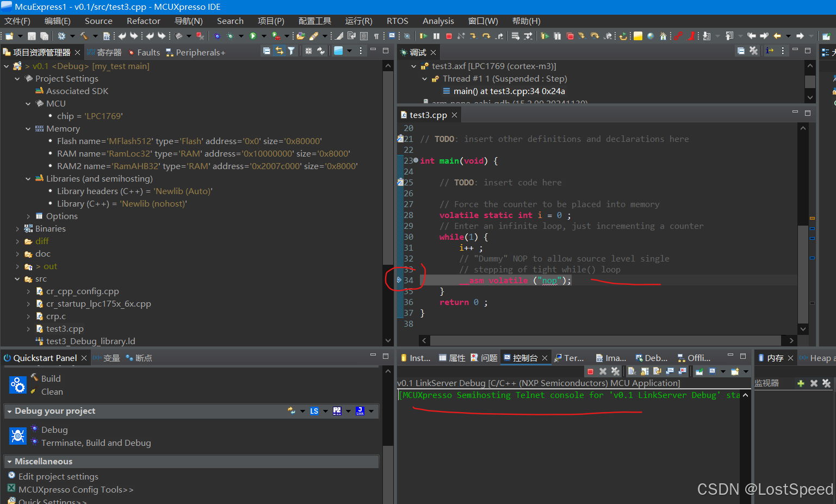Select main() stack frame in Debug view
836x504 pixels.
(509, 91)
